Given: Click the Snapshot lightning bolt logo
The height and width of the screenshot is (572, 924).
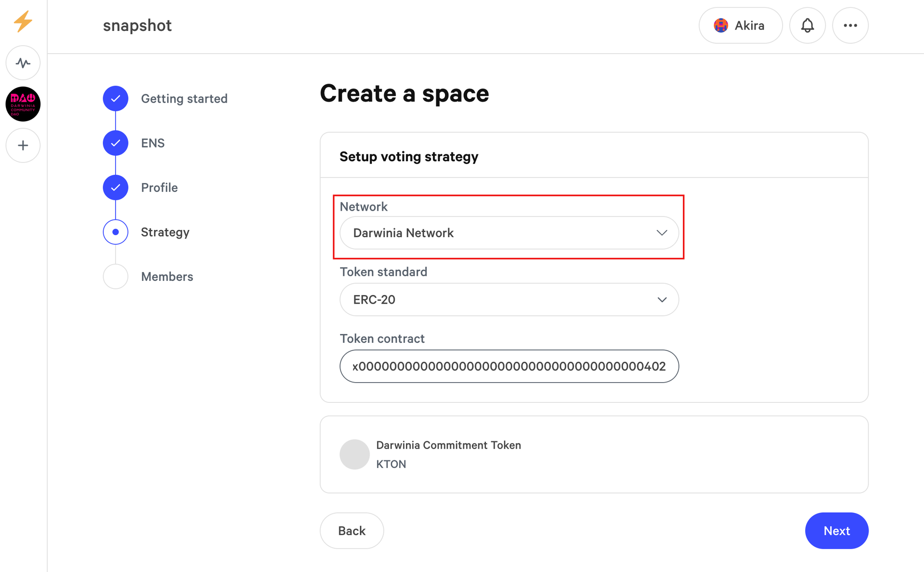Looking at the screenshot, I should click(x=23, y=21).
